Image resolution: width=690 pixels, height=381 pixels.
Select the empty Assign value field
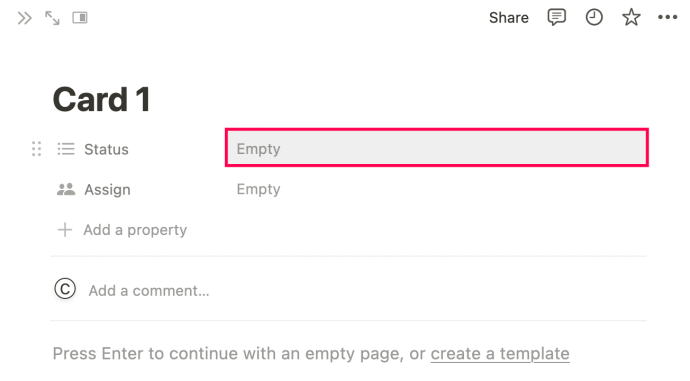tap(437, 189)
